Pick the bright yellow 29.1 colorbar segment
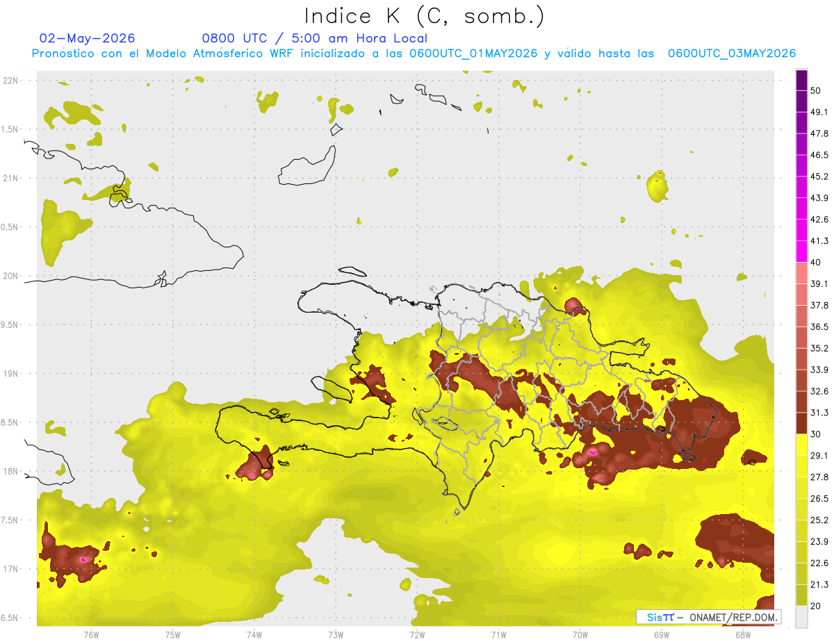This screenshot has width=834, height=644. tap(801, 445)
